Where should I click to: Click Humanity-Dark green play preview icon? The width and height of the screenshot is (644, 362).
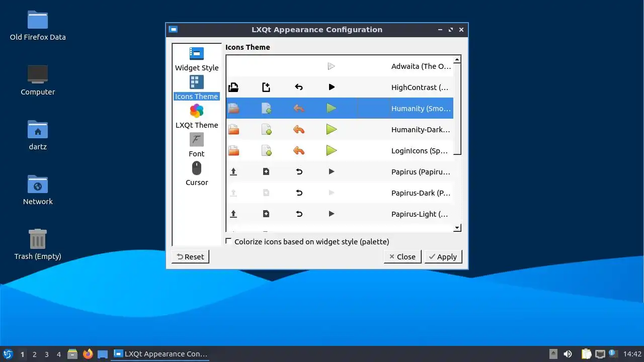[331, 130]
